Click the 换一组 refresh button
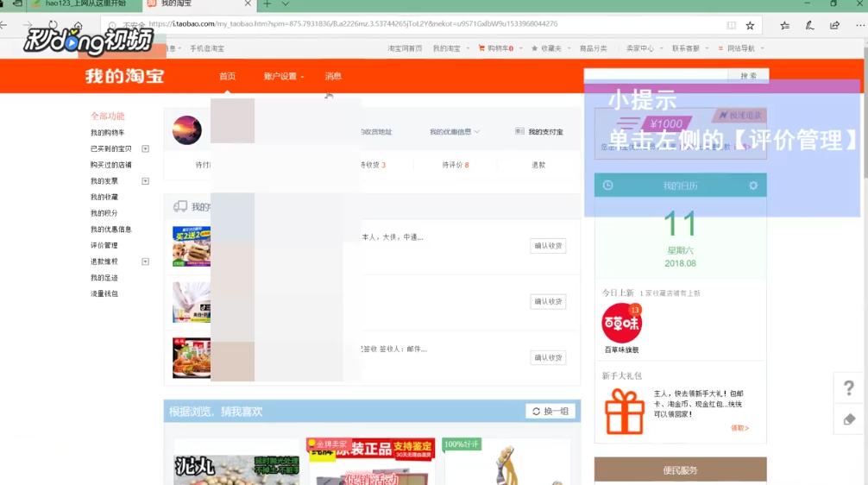Screen dimensions: 868x485 [550, 412]
